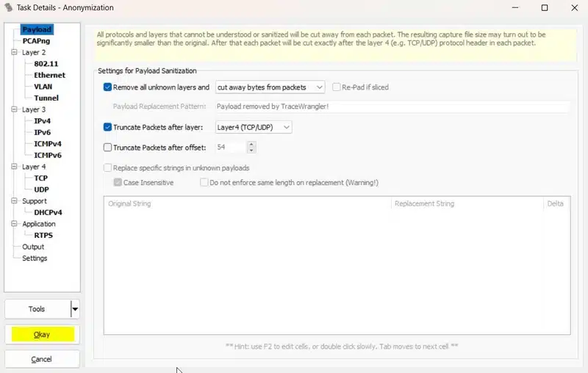Image resolution: width=588 pixels, height=373 pixels.
Task: Select TCP under Layer 4
Action: 41,178
